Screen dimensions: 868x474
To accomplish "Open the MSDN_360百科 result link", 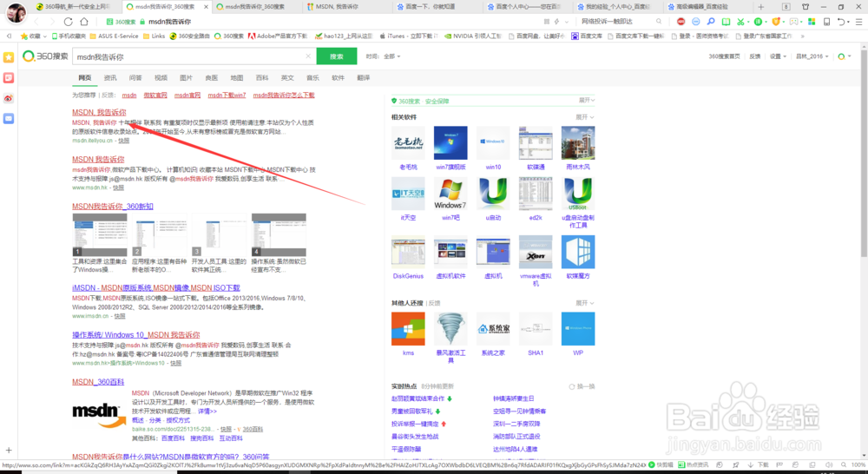I will click(98, 382).
